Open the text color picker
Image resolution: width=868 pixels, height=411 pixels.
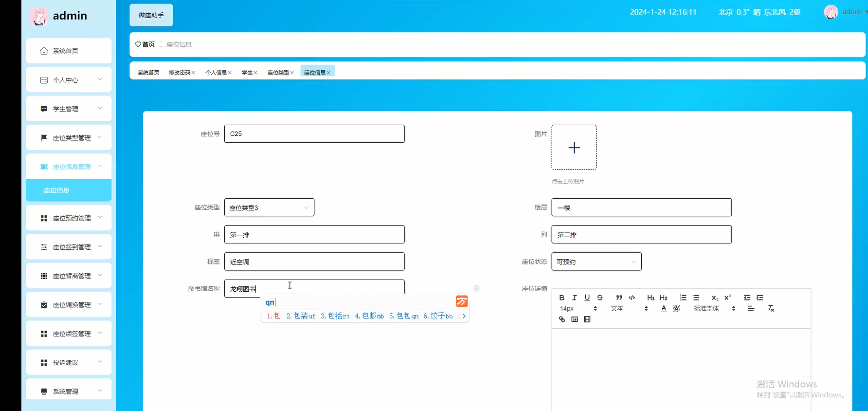tap(664, 308)
